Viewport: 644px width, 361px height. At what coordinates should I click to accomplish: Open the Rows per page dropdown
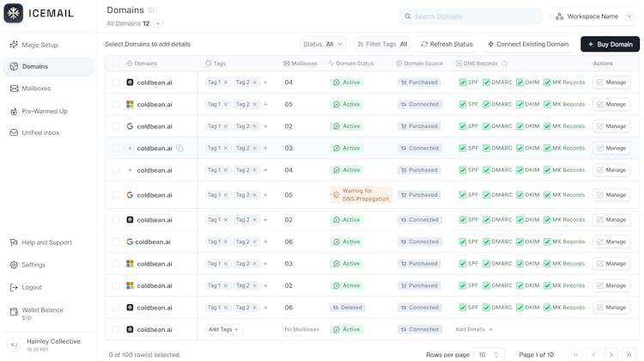point(489,354)
